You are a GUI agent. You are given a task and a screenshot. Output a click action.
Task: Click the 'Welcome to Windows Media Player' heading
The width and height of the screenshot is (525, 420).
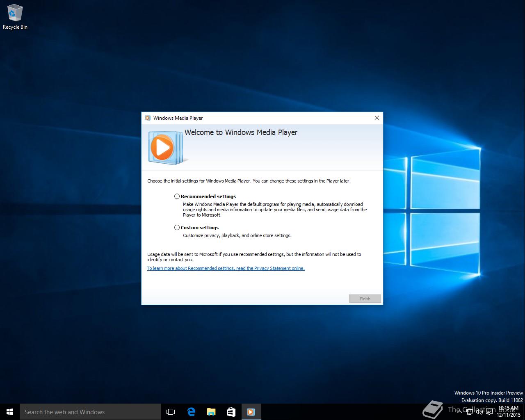(241, 132)
